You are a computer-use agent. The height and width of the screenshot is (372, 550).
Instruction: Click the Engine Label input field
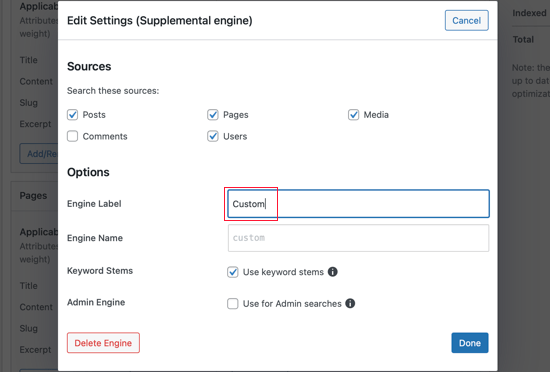358,204
